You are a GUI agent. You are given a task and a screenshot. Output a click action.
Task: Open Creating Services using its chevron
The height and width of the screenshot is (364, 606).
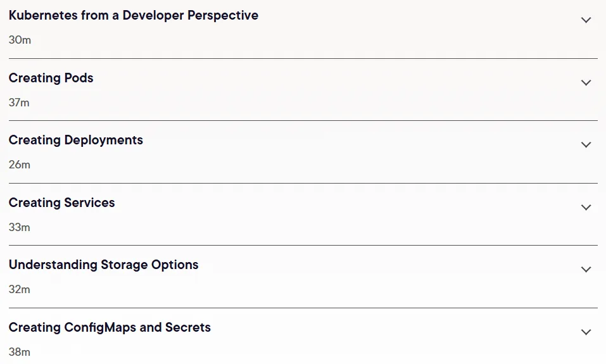coord(586,208)
